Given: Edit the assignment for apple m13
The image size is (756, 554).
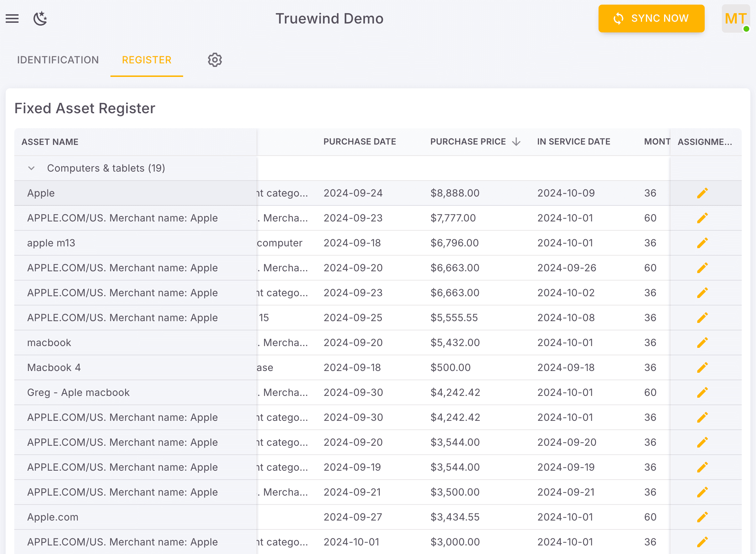Looking at the screenshot, I should 702,242.
